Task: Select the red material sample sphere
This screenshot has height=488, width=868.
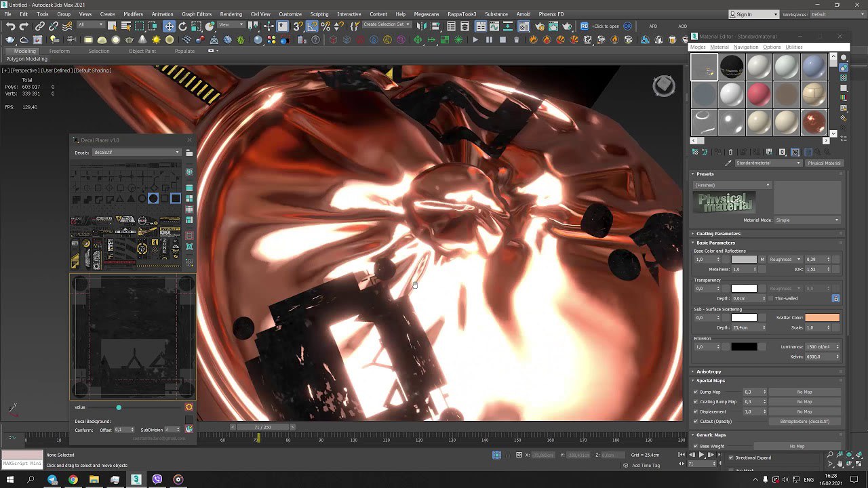Action: [x=759, y=95]
